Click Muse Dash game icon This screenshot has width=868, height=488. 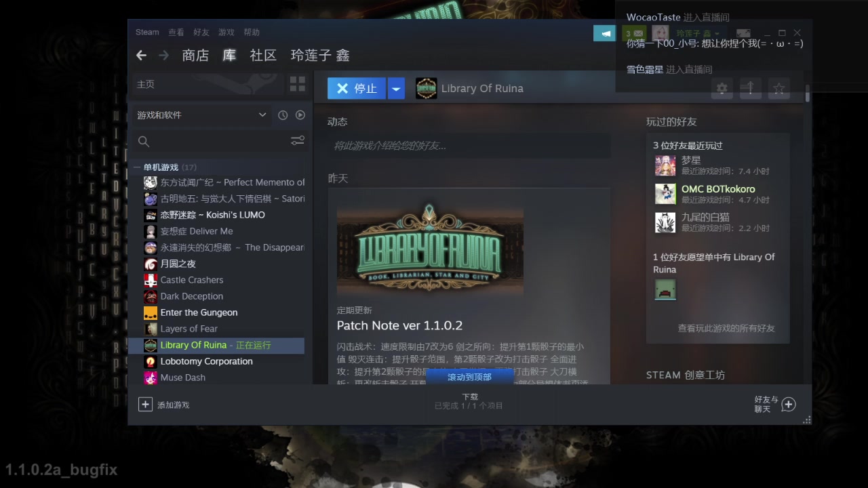(151, 378)
